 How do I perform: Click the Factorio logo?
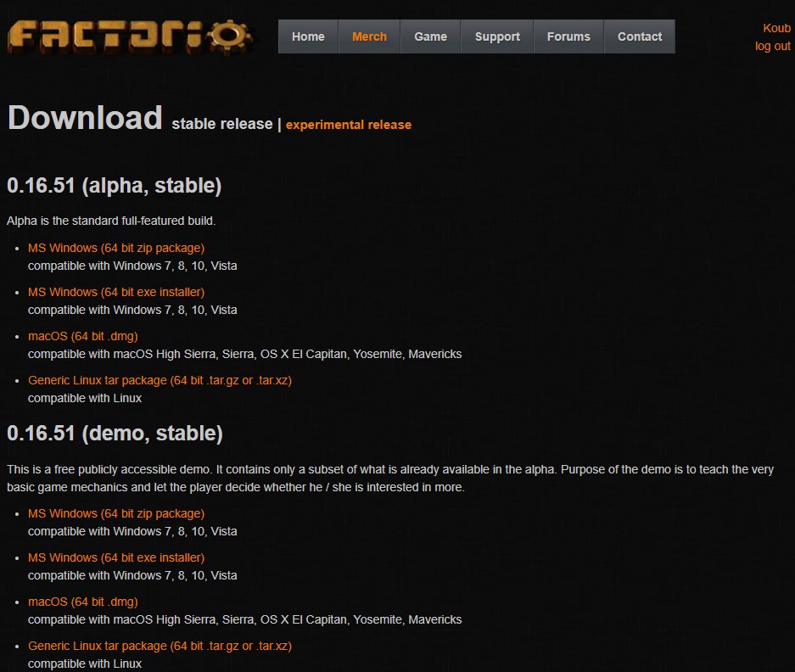[130, 37]
